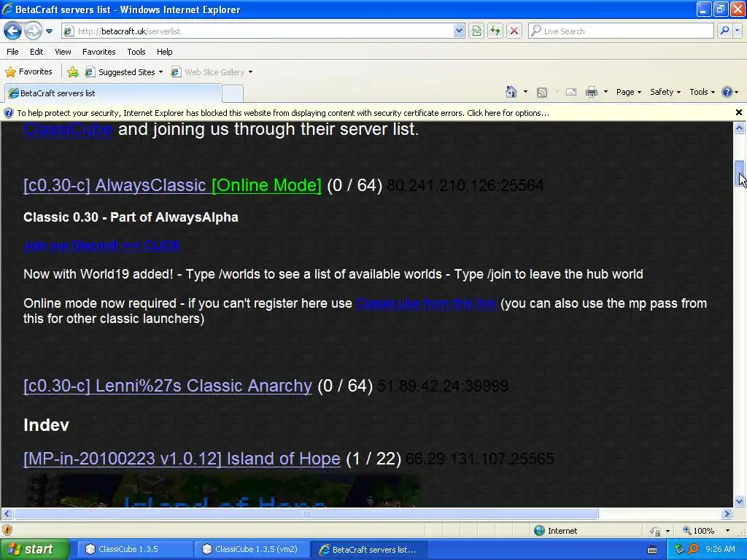Click Add to Favorites Bar icon
The width and height of the screenshot is (747, 560).
pyautogui.click(x=73, y=72)
